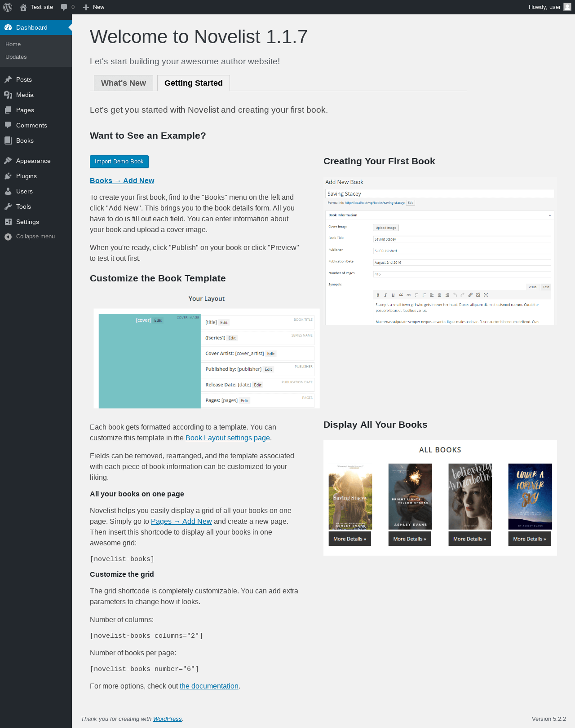Click the Collapse menu arrow icon
This screenshot has height=728, width=575.
(8, 237)
